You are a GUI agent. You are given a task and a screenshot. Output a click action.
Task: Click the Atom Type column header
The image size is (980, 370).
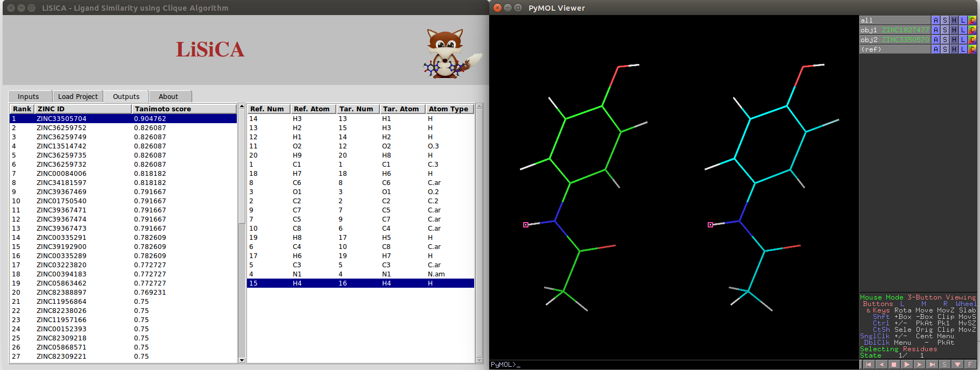pyautogui.click(x=449, y=109)
